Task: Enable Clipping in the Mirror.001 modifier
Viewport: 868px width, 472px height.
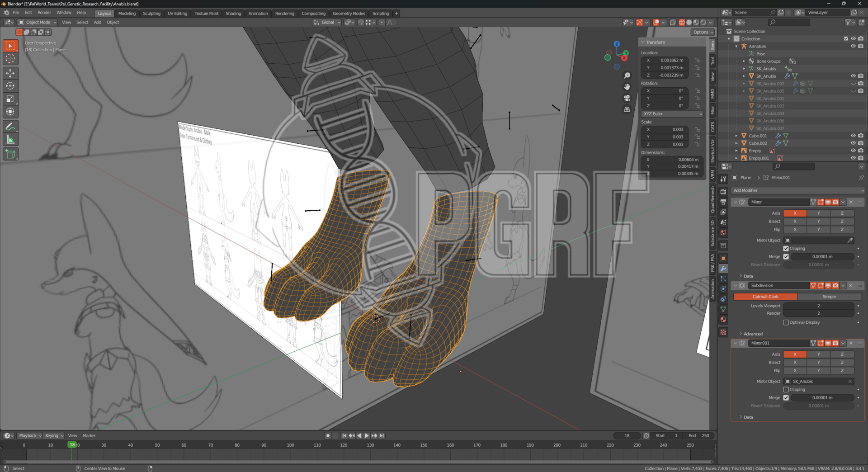Action: coord(786,390)
